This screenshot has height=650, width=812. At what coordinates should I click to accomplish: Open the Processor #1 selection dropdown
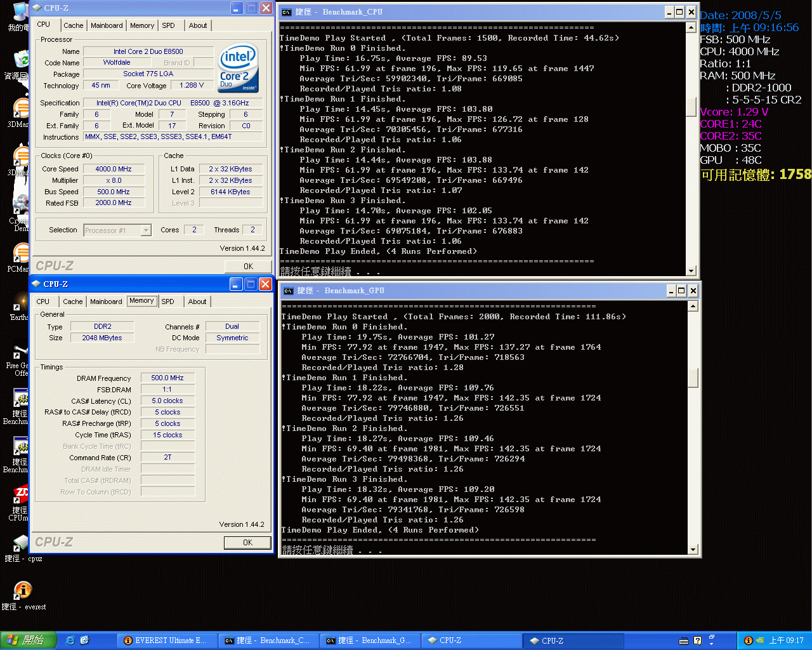click(x=118, y=230)
